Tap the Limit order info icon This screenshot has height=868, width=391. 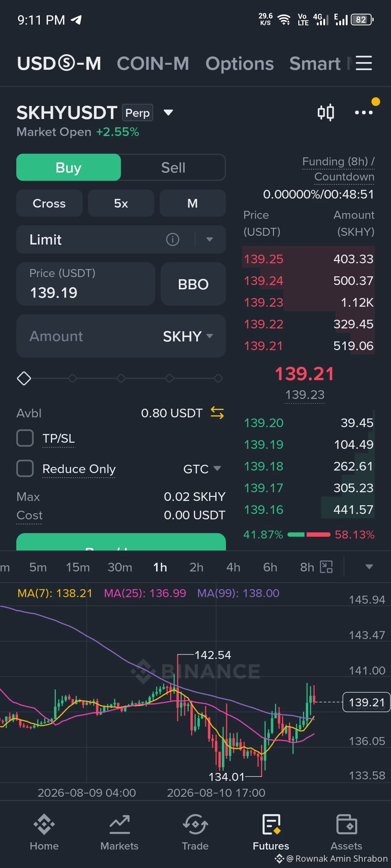(x=173, y=239)
